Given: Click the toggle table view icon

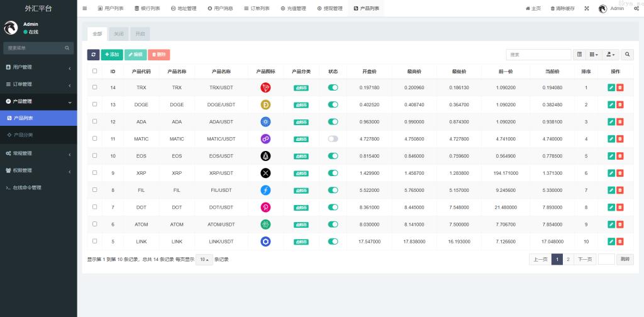Looking at the screenshot, I should click(x=580, y=55).
